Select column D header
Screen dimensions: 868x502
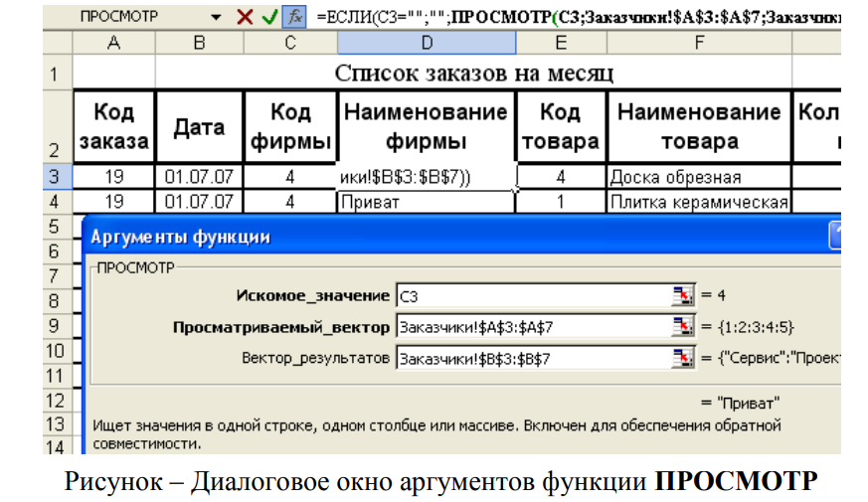point(427,43)
